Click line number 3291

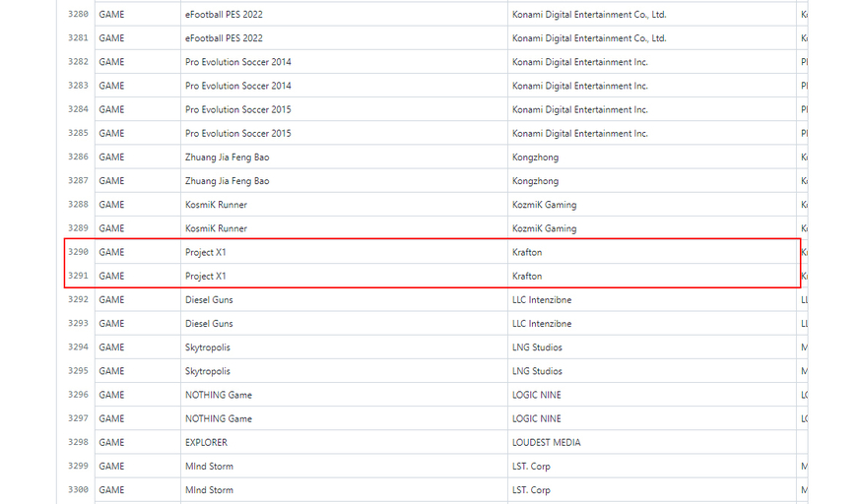pyautogui.click(x=78, y=276)
